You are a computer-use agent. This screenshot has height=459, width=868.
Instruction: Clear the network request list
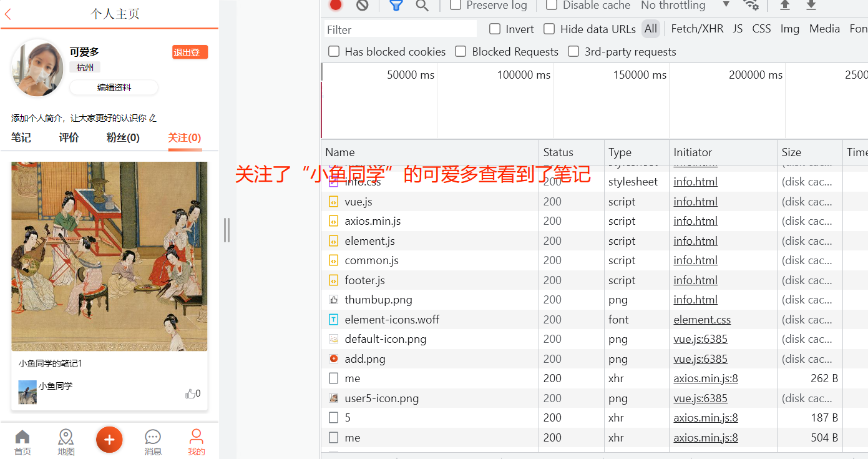(363, 6)
